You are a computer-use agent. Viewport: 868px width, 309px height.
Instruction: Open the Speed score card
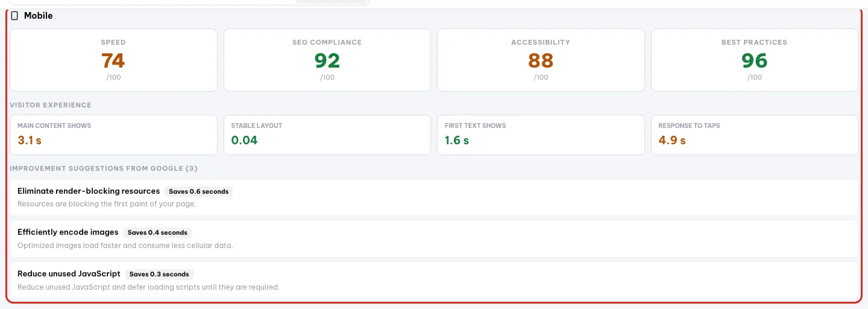tap(113, 60)
